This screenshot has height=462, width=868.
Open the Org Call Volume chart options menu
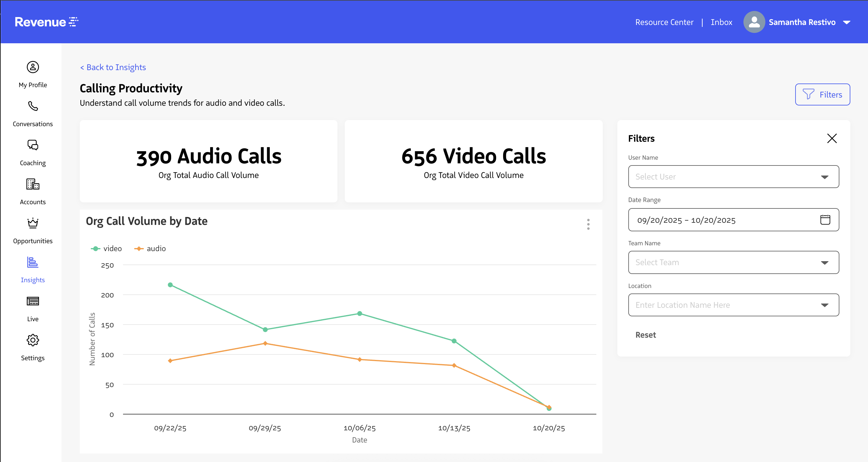tap(588, 224)
